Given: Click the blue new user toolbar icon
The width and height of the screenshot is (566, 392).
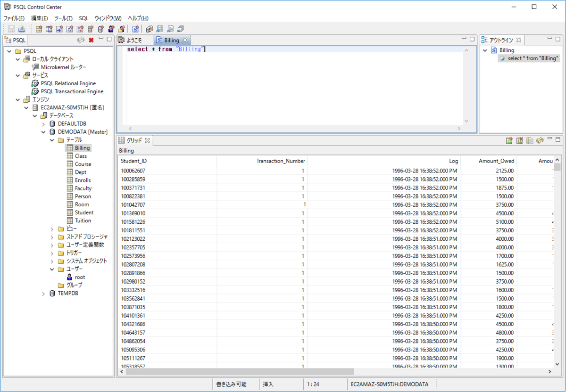Looking at the screenshot, I should (x=111, y=29).
